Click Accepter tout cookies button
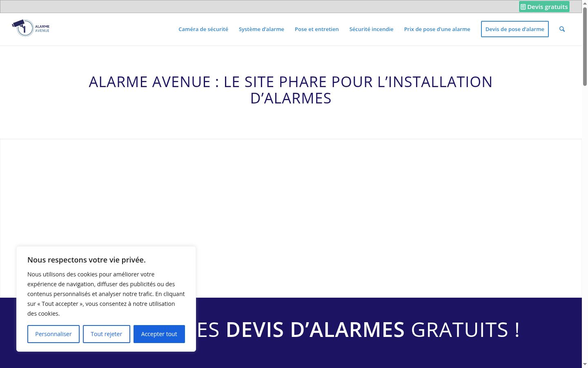 tap(159, 334)
